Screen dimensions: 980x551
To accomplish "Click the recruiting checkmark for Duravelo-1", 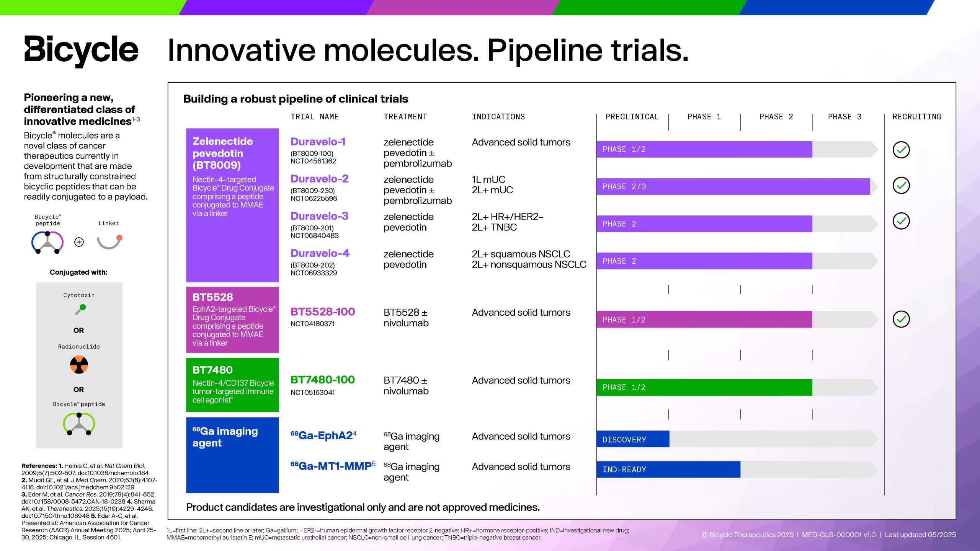I will click(x=901, y=150).
